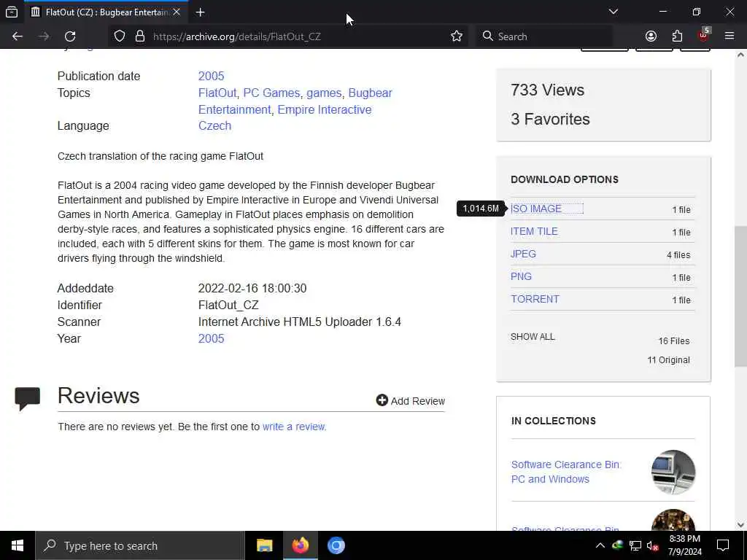Close the FlatOut (CZ) tab
The image size is (747, 560).
177,12
